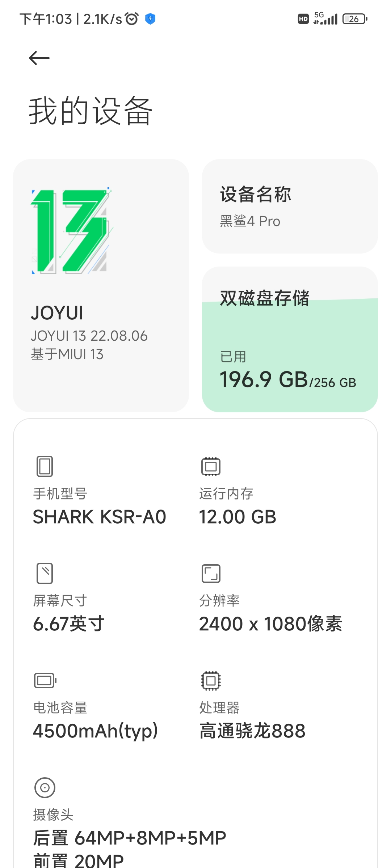The image size is (391, 868).
Task: Tap the battery indicator in status bar
Action: tap(355, 19)
